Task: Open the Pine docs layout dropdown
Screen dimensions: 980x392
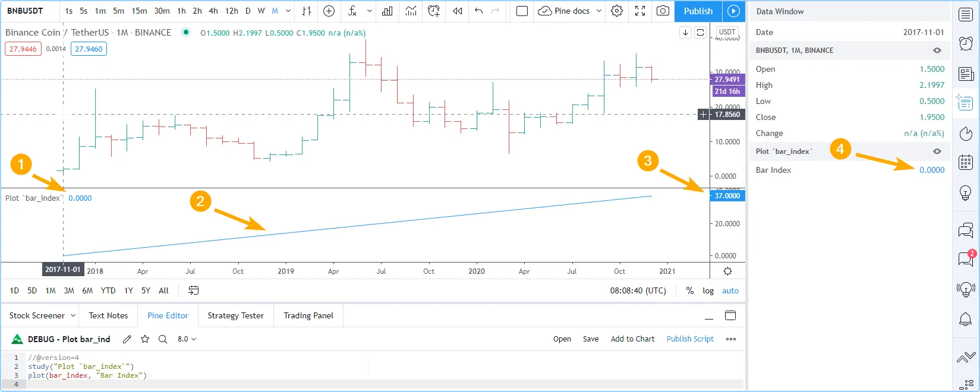Action: tap(598, 11)
